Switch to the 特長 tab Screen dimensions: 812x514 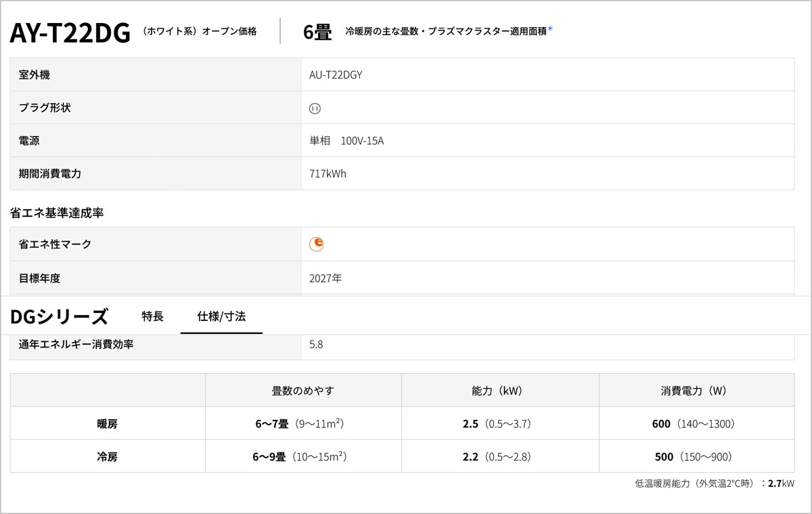tap(153, 316)
